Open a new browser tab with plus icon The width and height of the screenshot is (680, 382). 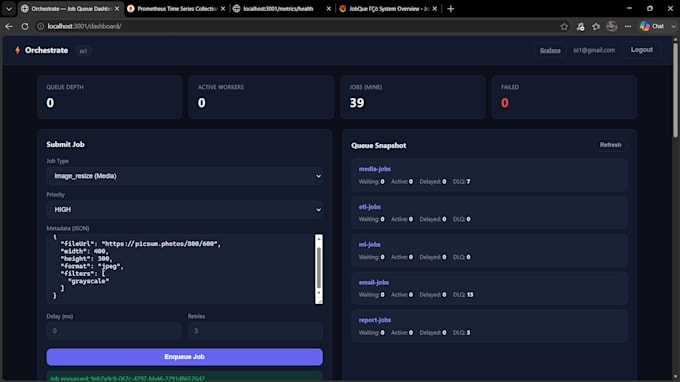pyautogui.click(x=451, y=9)
